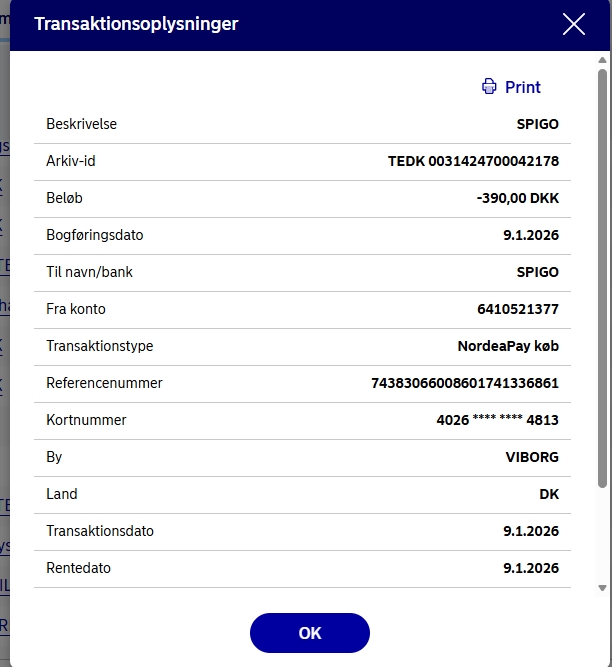Click the Rentedato date value
Viewport: 612px width, 667px height.
530,568
